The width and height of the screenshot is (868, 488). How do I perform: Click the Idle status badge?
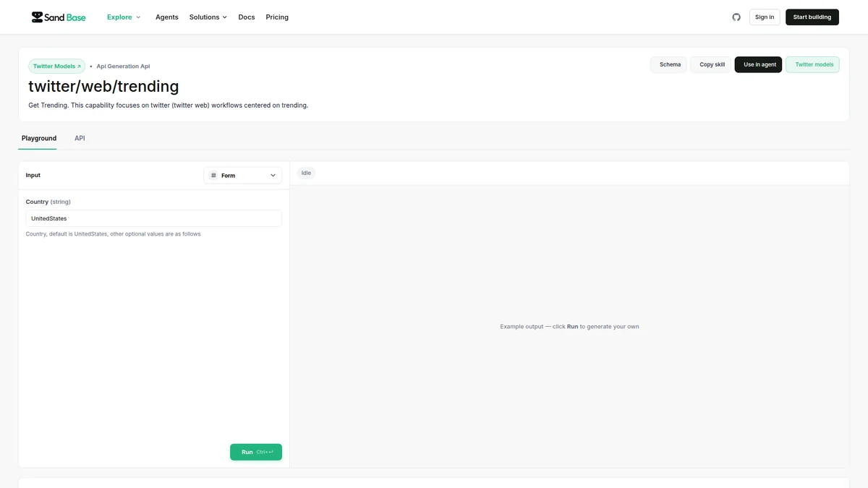point(306,173)
